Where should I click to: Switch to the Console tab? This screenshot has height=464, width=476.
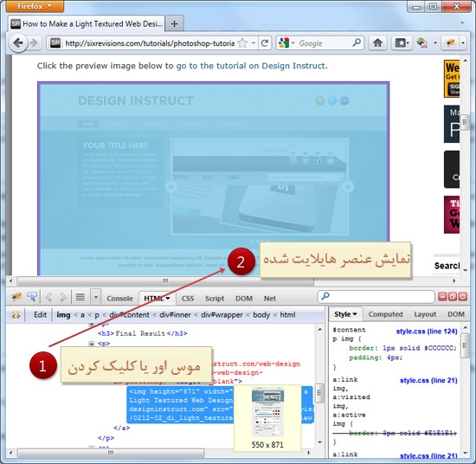(119, 299)
